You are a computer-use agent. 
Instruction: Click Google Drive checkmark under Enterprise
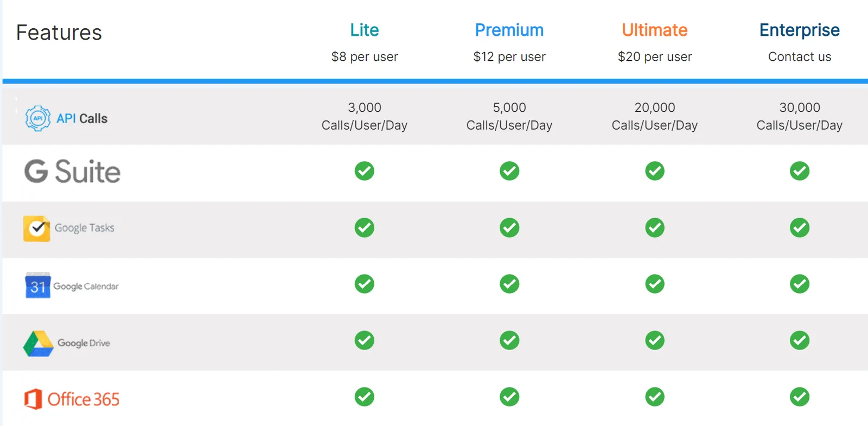coord(800,340)
